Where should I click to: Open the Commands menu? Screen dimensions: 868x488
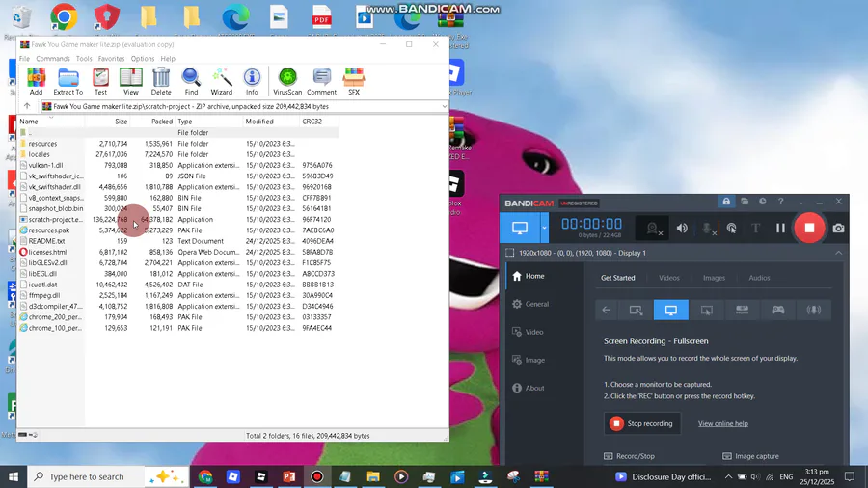[x=53, y=59]
